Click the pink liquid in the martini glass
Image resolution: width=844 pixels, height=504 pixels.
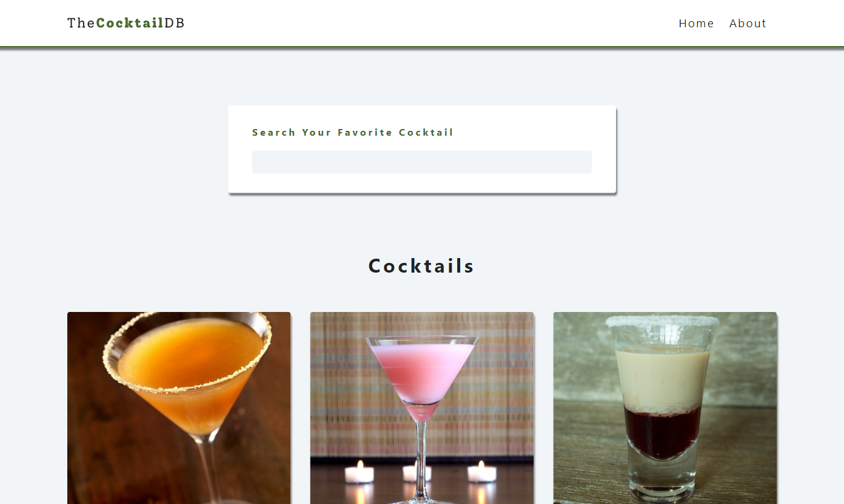tap(422, 371)
